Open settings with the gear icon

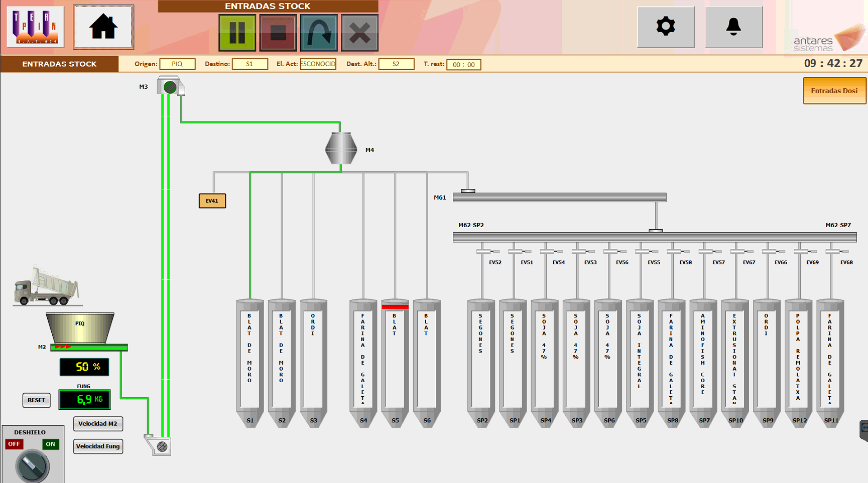coord(665,27)
